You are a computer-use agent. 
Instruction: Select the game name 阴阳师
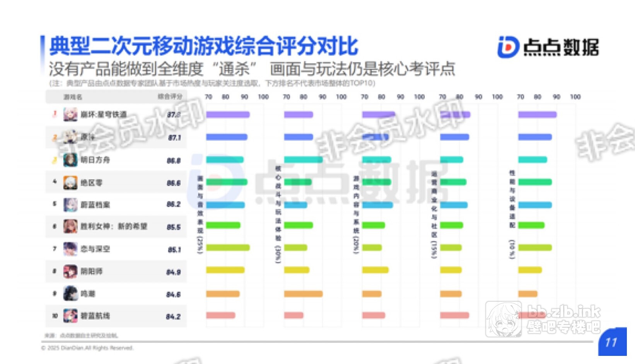[91, 271]
